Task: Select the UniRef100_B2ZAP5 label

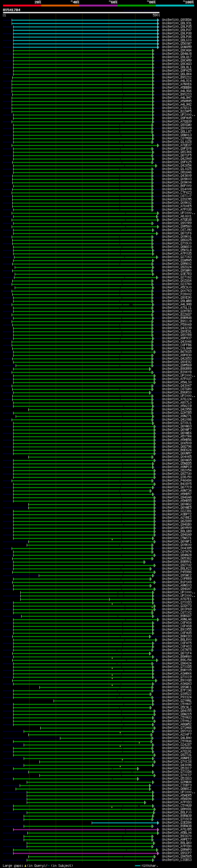Action: coord(176,111)
